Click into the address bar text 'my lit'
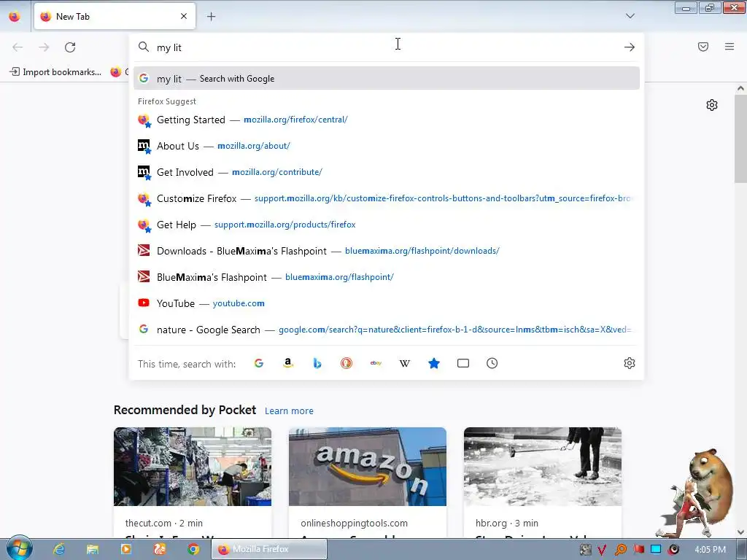The image size is (747, 560). pyautogui.click(x=169, y=47)
